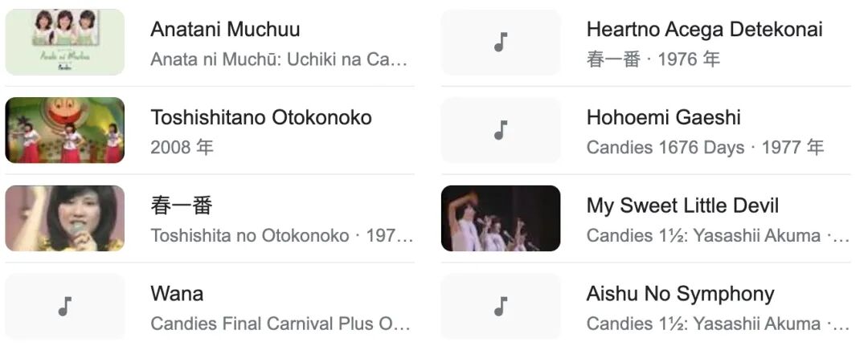Choose the Aishu No Symphony song title

680,294
